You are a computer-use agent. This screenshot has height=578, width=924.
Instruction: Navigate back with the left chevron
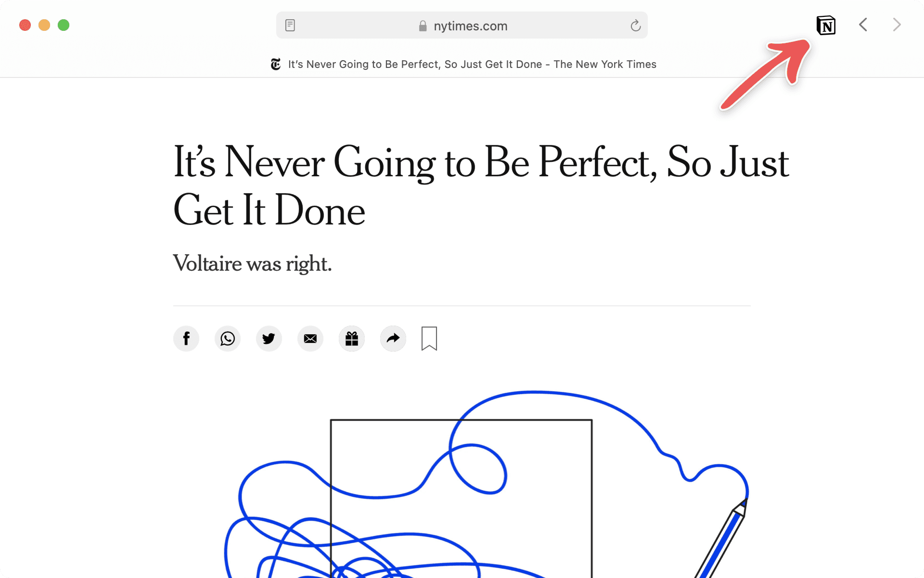(x=863, y=25)
